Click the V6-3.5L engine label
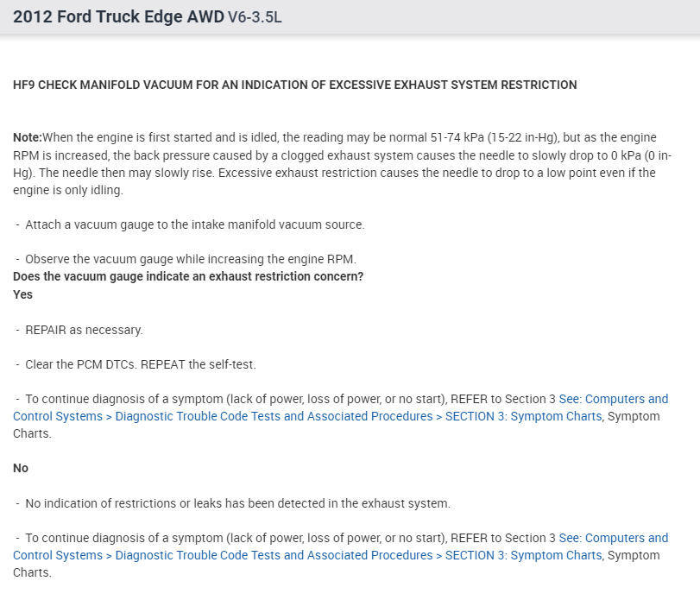Screen dimensions: 700x600 pyautogui.click(x=255, y=18)
